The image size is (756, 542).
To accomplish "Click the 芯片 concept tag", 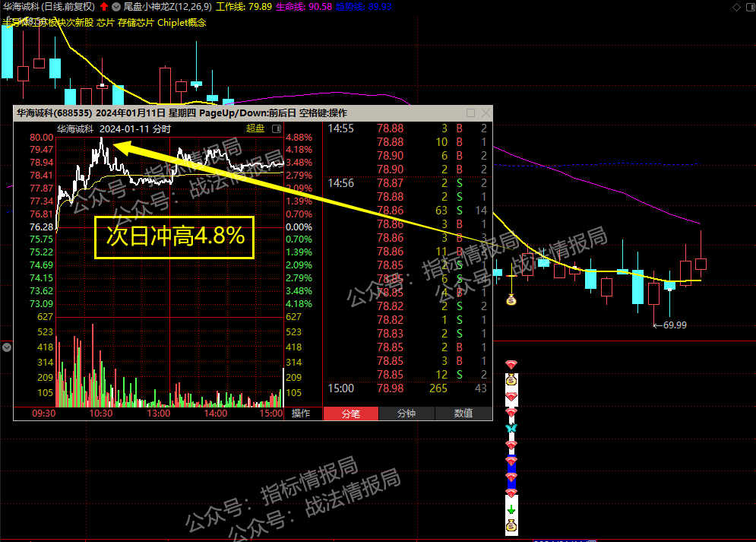I will (106, 23).
